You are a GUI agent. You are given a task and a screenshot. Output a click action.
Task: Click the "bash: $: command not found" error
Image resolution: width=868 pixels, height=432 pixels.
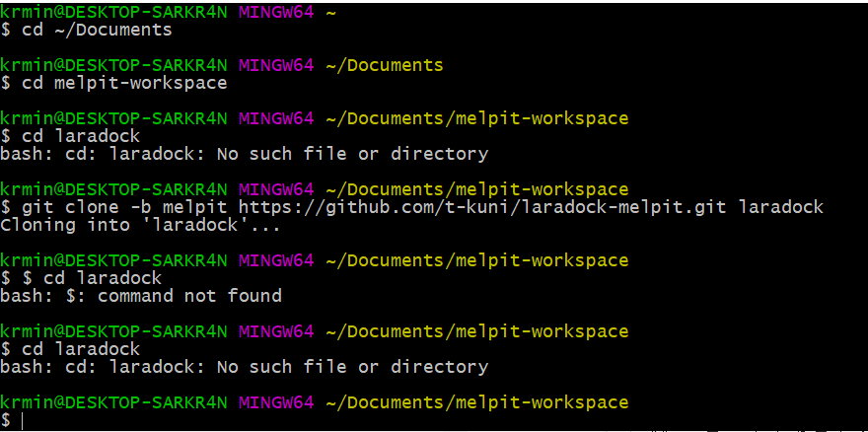tap(141, 296)
